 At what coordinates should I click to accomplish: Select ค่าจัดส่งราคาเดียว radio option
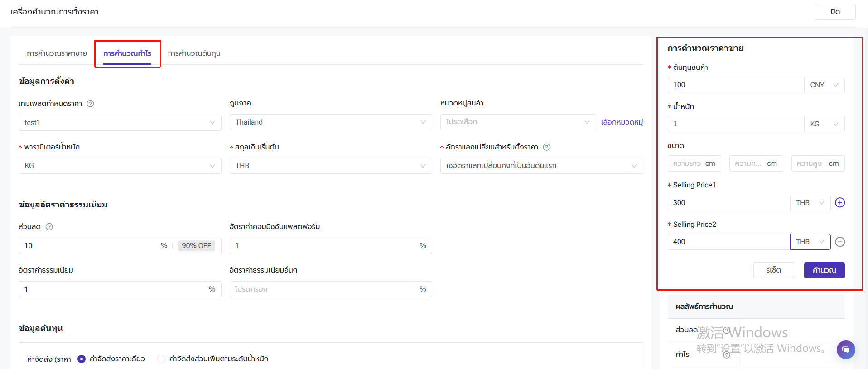pyautogui.click(x=82, y=359)
